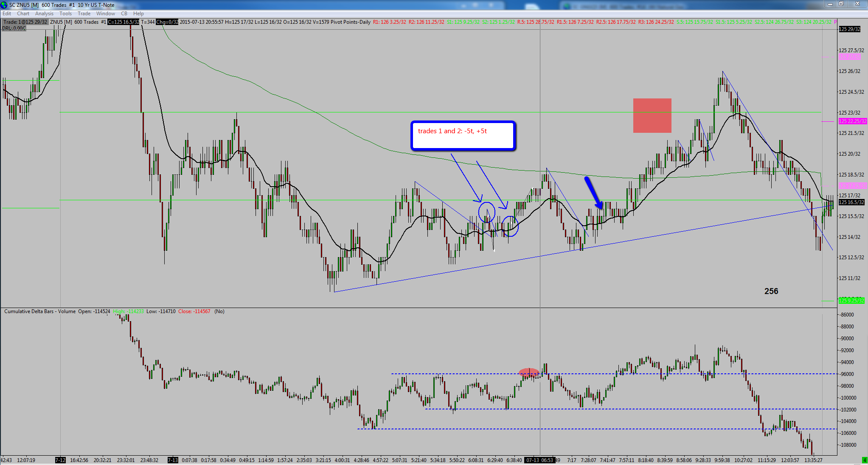Click the green '125 9.25/32' price axis marker
868x465 pixels.
pos(851,301)
